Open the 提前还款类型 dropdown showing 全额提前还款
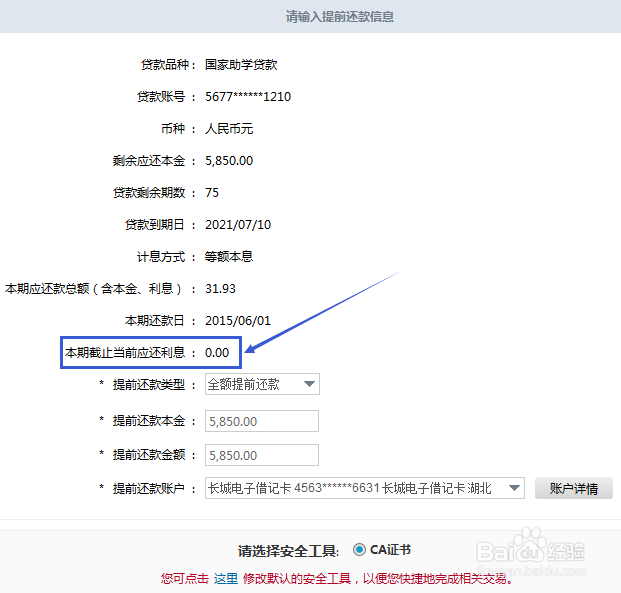Image resolution: width=621 pixels, height=593 pixels. pos(262,384)
